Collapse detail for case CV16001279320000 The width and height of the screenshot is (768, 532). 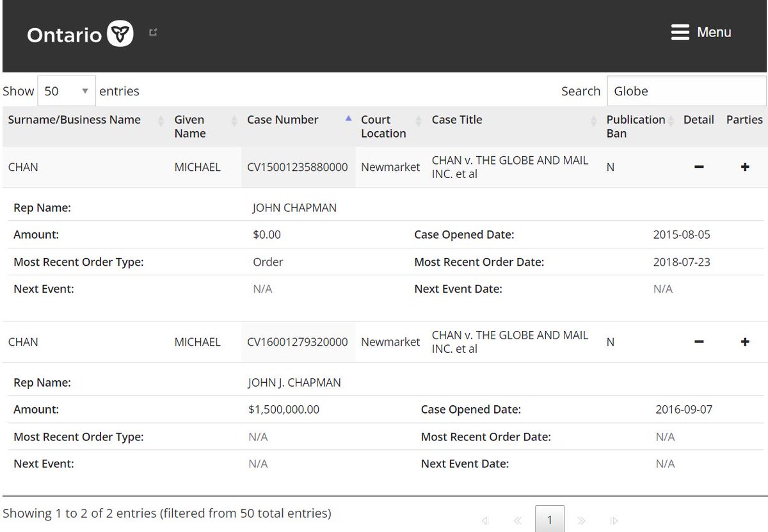(x=699, y=342)
